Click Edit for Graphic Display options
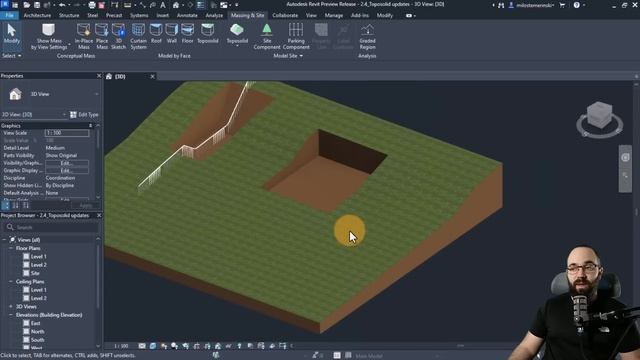 point(67,170)
